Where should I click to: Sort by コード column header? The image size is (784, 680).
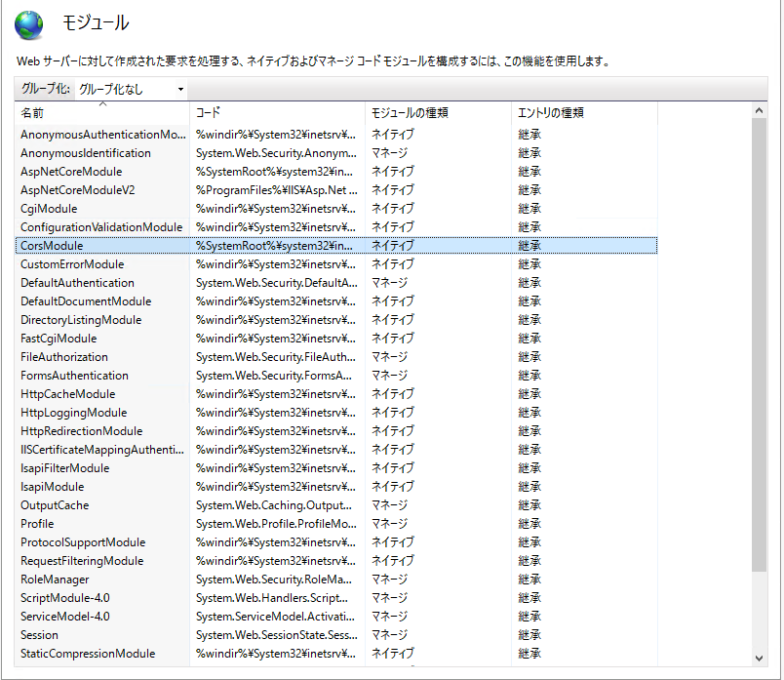click(x=277, y=113)
